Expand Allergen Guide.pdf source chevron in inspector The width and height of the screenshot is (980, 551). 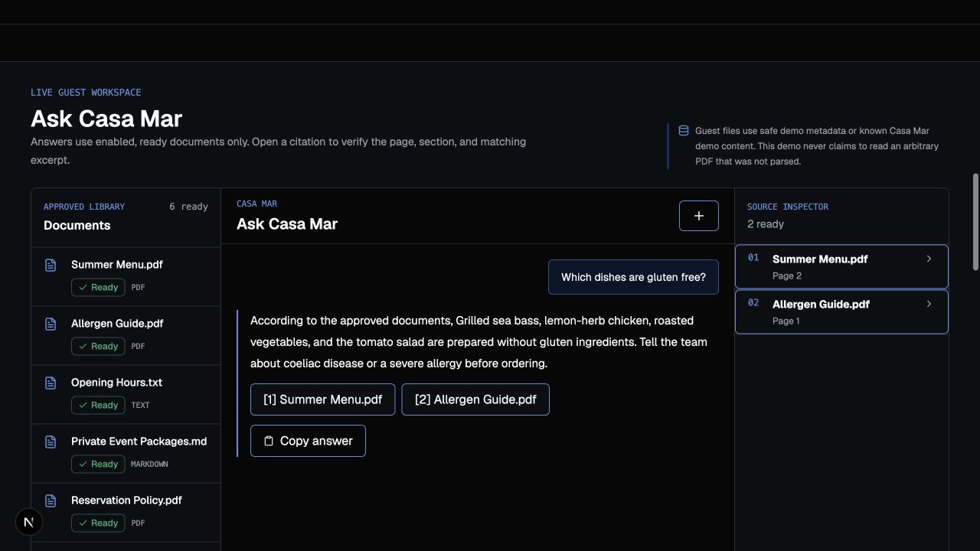pos(929,304)
